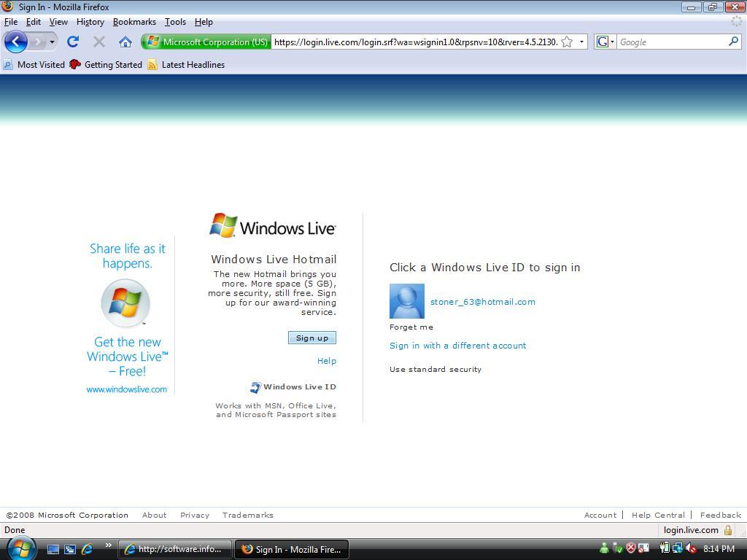Select the Home icon in the toolbar
Image resolution: width=747 pixels, height=560 pixels.
click(x=125, y=42)
